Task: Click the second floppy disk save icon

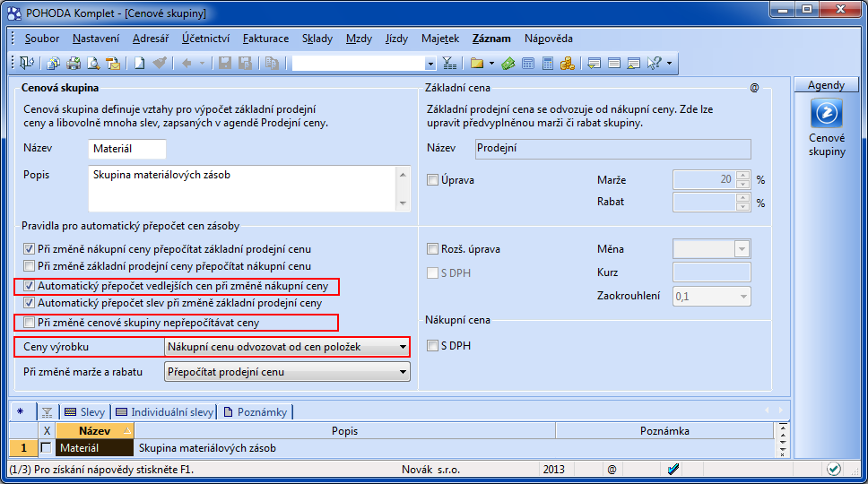Action: coord(245,64)
